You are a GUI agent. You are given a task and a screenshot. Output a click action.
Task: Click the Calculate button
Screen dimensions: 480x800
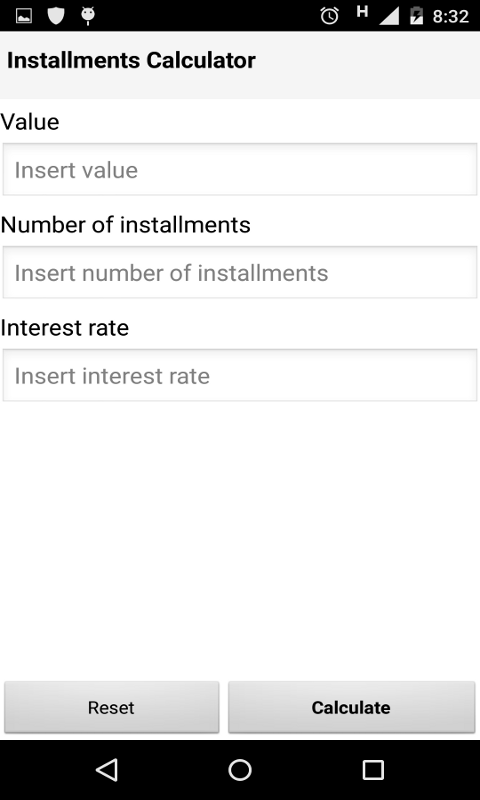click(351, 708)
